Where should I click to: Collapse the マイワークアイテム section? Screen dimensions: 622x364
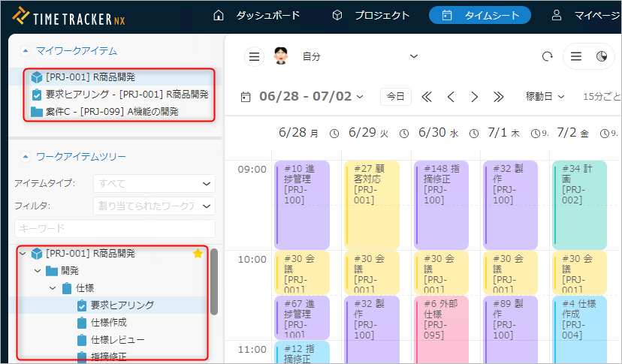26,51
